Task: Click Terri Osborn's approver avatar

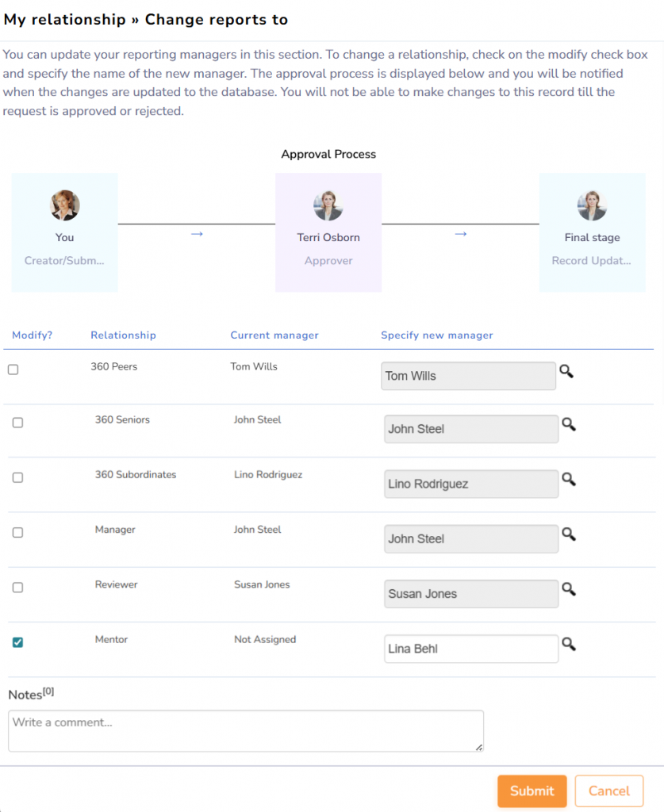Action: (328, 205)
